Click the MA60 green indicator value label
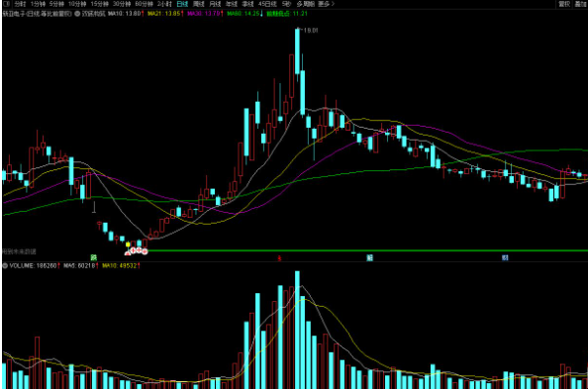Screen dimensions: 588x390 coord(245,14)
